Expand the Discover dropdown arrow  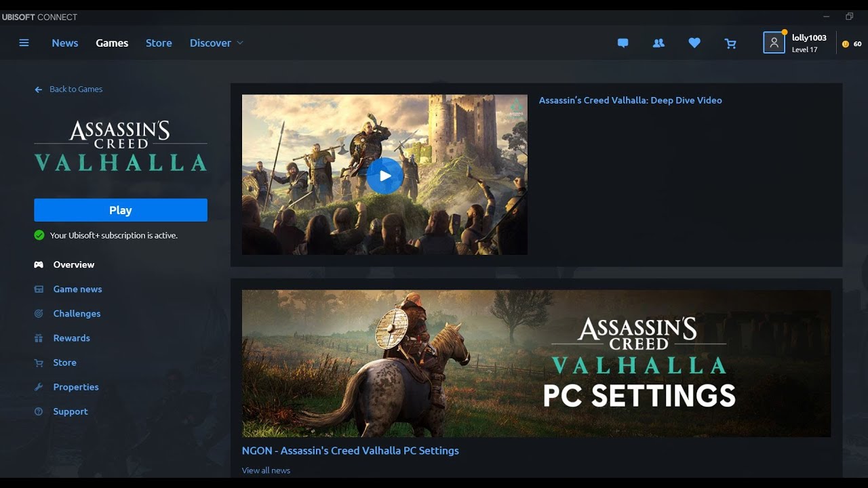[239, 43]
